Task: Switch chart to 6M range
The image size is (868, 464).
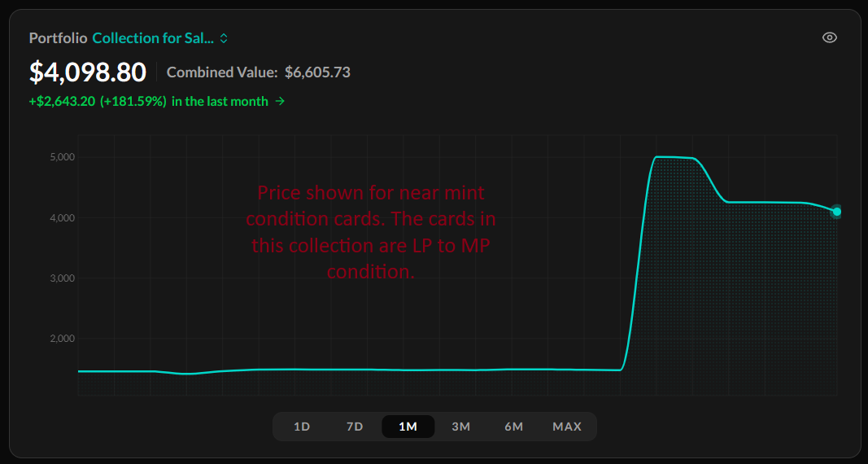Action: coord(513,427)
